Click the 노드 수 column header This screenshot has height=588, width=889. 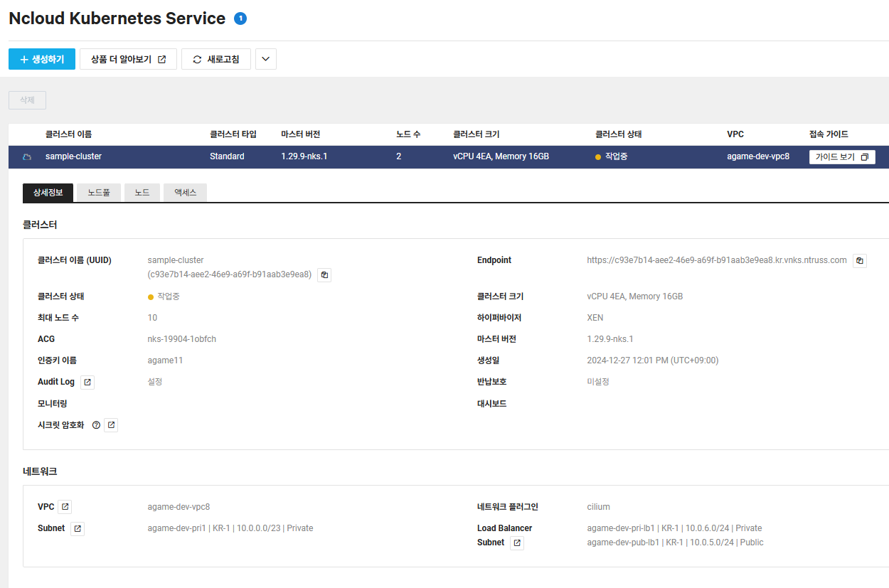[x=408, y=134]
